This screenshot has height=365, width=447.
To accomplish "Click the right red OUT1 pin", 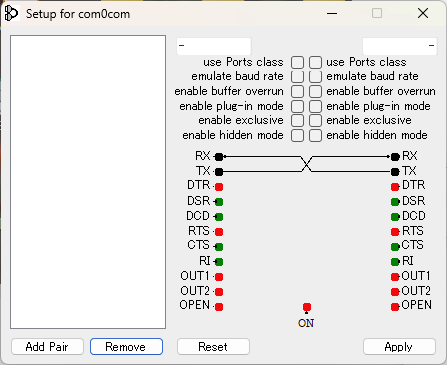I will pyautogui.click(x=395, y=277).
